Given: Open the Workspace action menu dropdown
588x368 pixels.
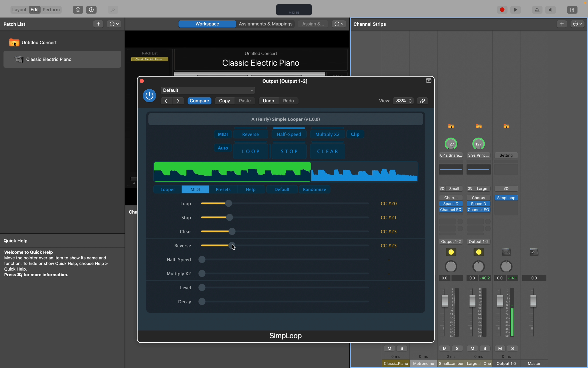Looking at the screenshot, I should point(339,24).
